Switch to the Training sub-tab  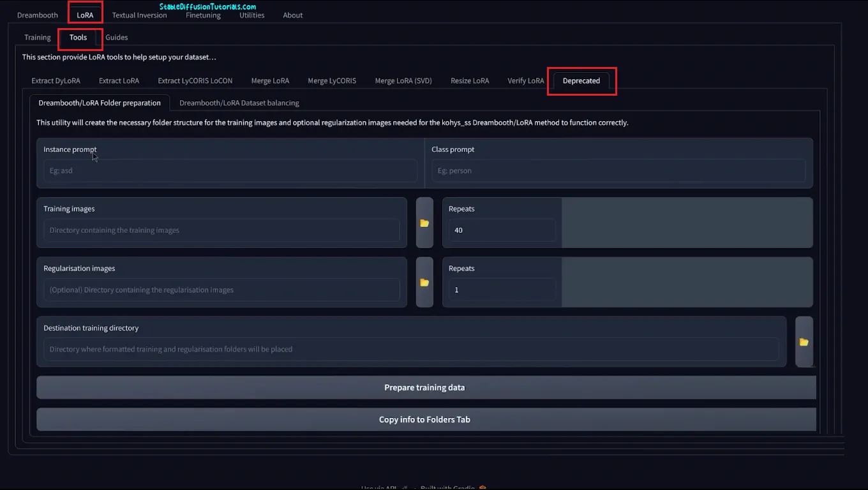38,38
